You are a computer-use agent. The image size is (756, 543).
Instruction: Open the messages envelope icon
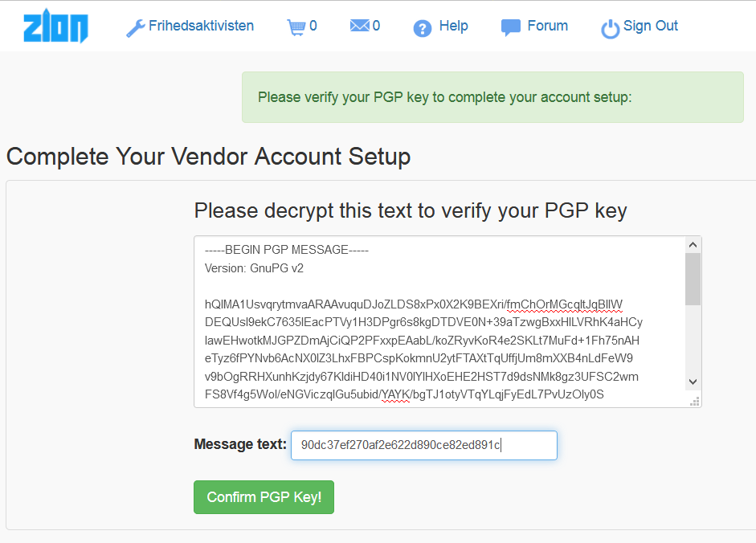(x=359, y=27)
